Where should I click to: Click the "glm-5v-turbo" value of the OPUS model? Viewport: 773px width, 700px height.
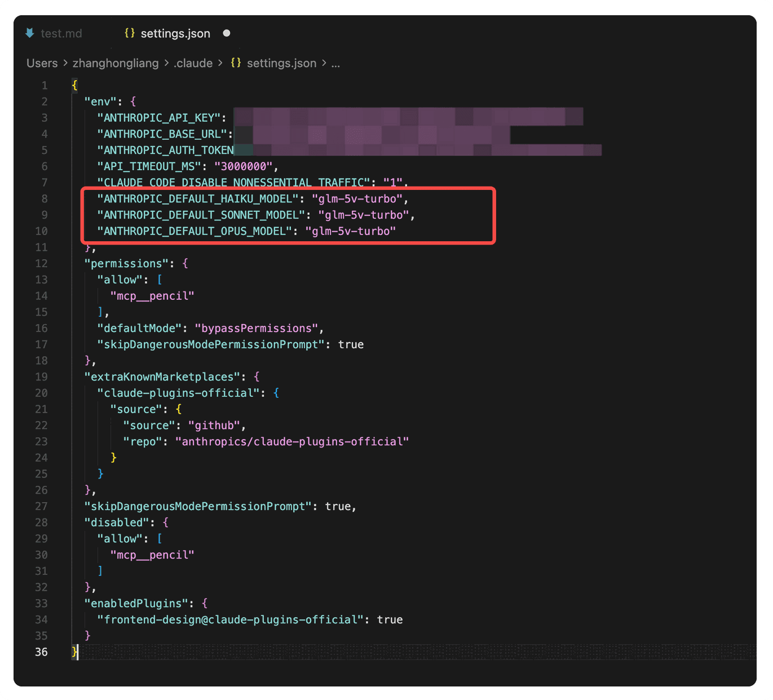point(350,231)
